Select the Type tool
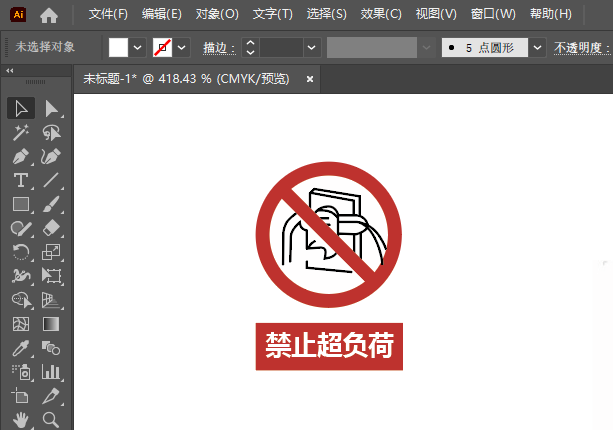This screenshot has height=430, width=613. (21, 180)
